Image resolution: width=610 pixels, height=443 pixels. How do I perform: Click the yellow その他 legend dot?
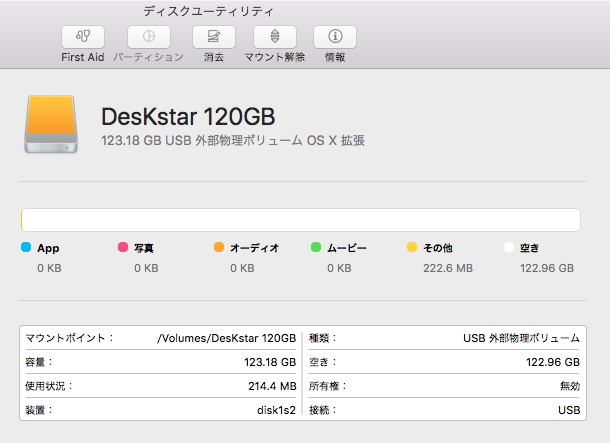(412, 247)
